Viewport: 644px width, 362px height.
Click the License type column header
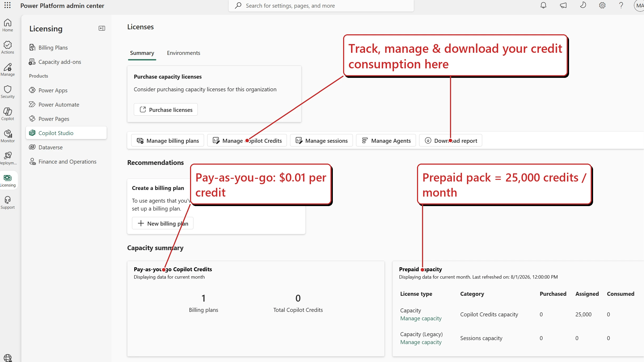[416, 294]
